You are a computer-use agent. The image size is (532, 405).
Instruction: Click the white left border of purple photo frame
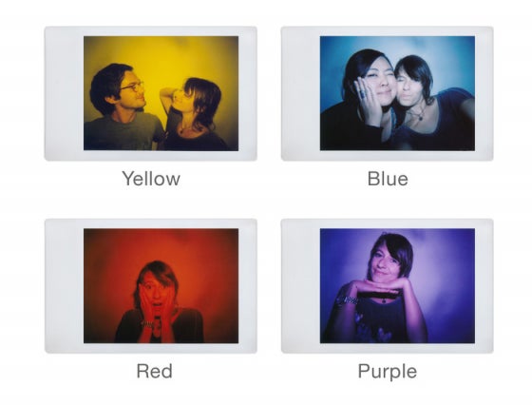pyautogui.click(x=300, y=286)
